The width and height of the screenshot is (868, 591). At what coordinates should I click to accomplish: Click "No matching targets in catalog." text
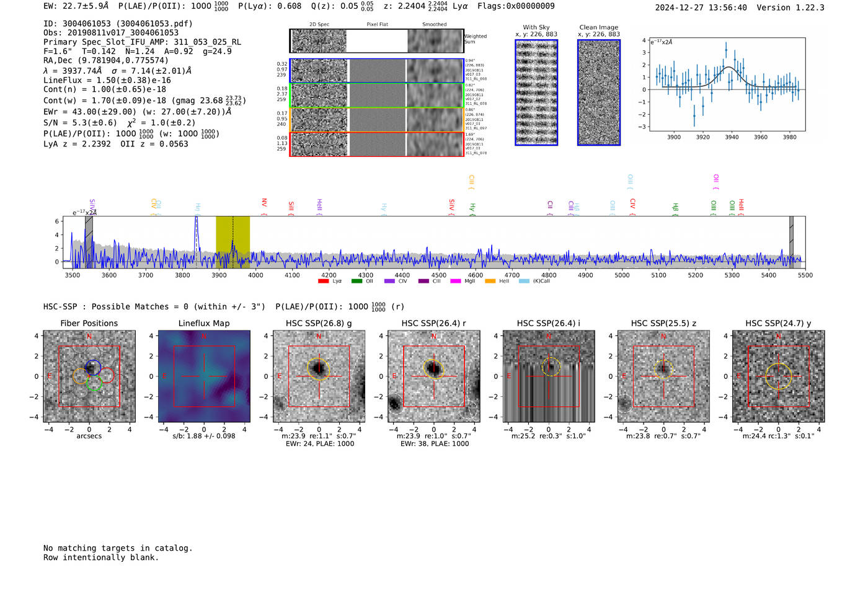coord(118,548)
